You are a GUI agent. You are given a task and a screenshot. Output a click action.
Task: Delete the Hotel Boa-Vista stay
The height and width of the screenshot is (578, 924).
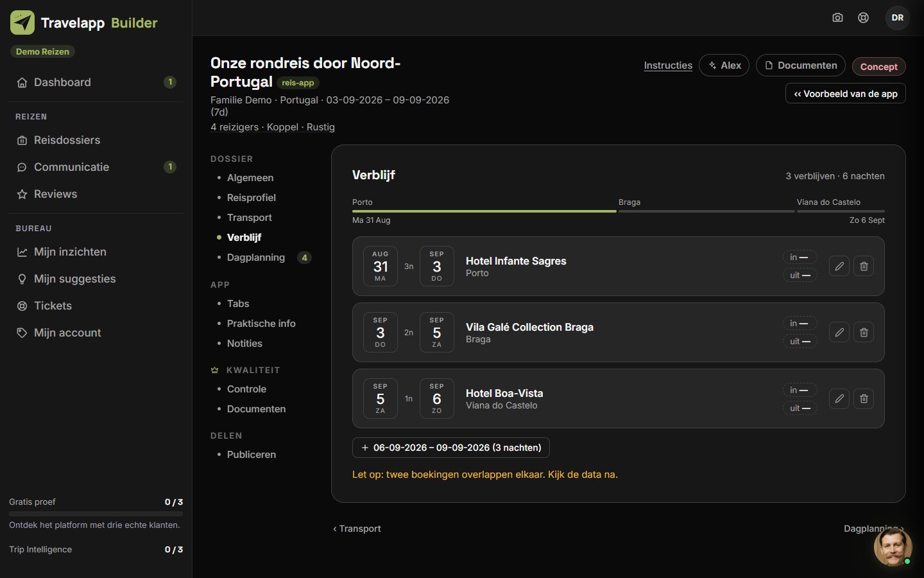point(864,399)
